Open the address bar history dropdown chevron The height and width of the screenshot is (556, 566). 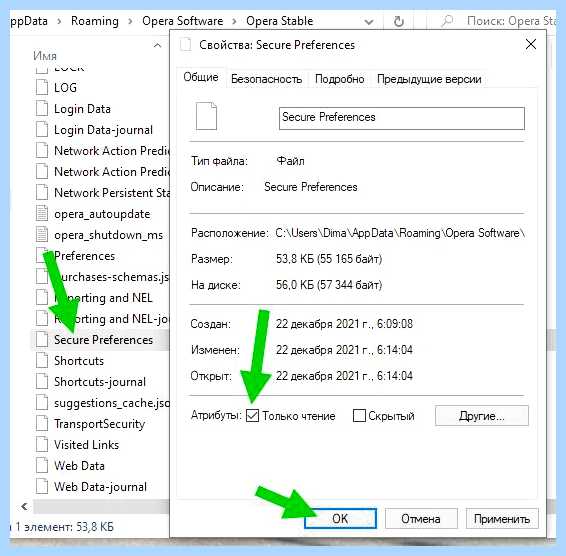(x=369, y=22)
